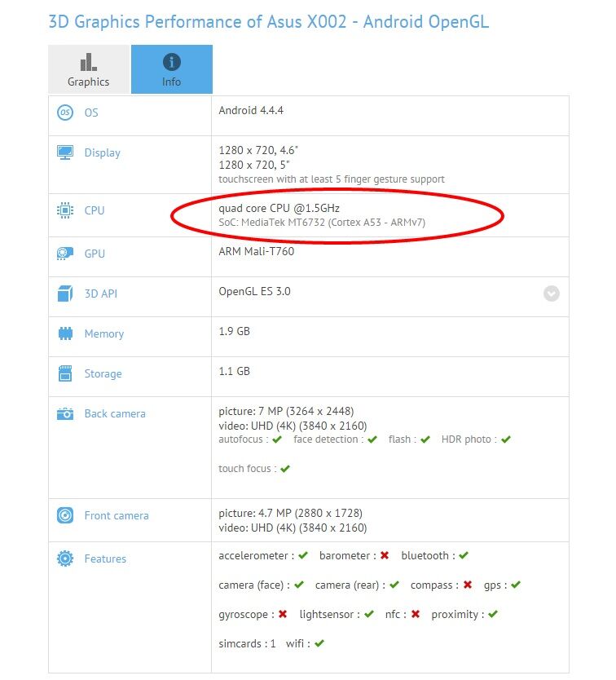Viewport: 616px width, 680px height.
Task: Click the nfc red cross
Action: click(x=416, y=614)
